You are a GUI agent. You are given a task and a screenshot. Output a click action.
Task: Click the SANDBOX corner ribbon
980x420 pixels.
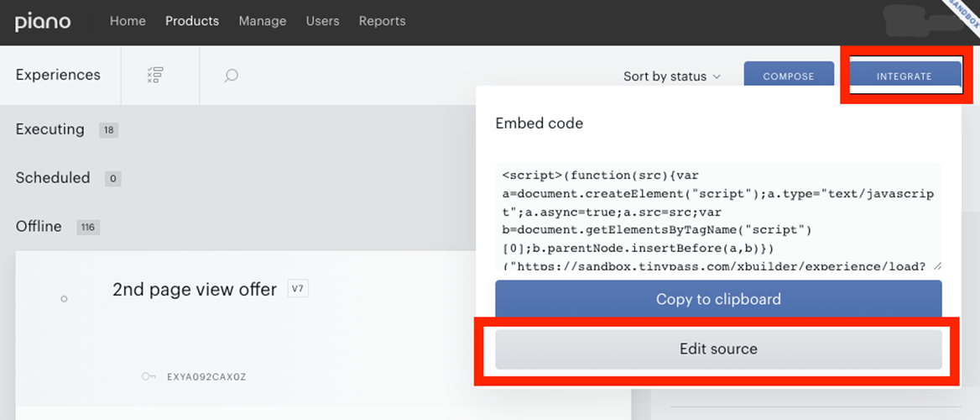963,13
